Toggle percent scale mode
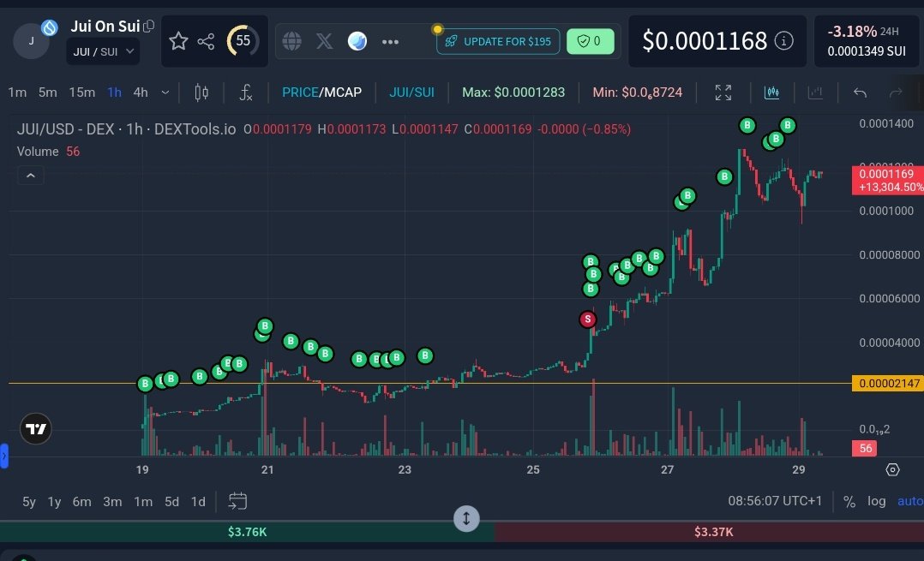Screen dimensions: 924x561 [x=849, y=502]
